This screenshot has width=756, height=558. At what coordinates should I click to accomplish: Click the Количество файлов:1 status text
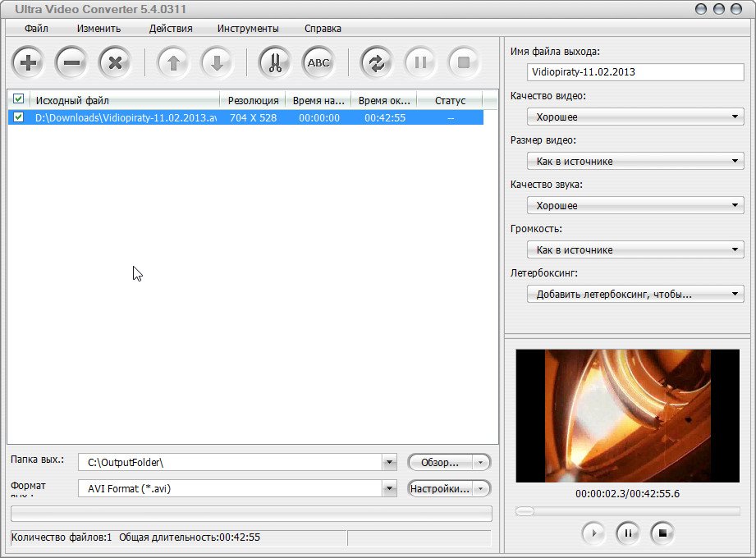pos(62,537)
